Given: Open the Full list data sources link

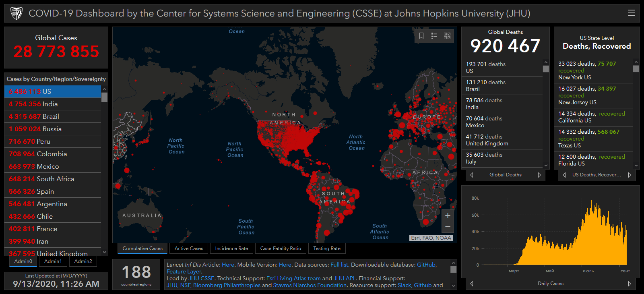Looking at the screenshot, I should click(339, 265).
